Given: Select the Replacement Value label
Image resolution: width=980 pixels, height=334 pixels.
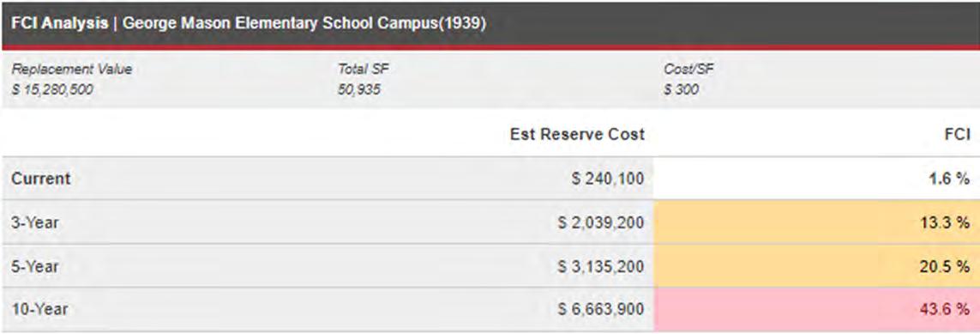Looking at the screenshot, I should pos(72,70).
